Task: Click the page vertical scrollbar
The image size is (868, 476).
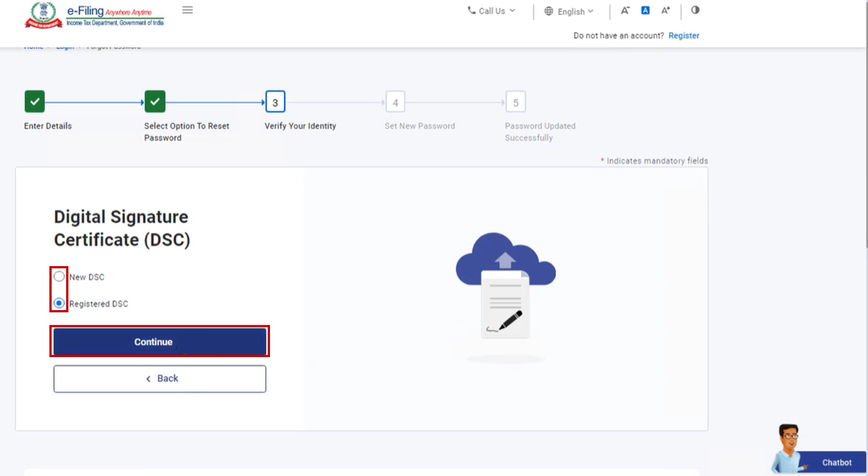Action: pos(866,136)
